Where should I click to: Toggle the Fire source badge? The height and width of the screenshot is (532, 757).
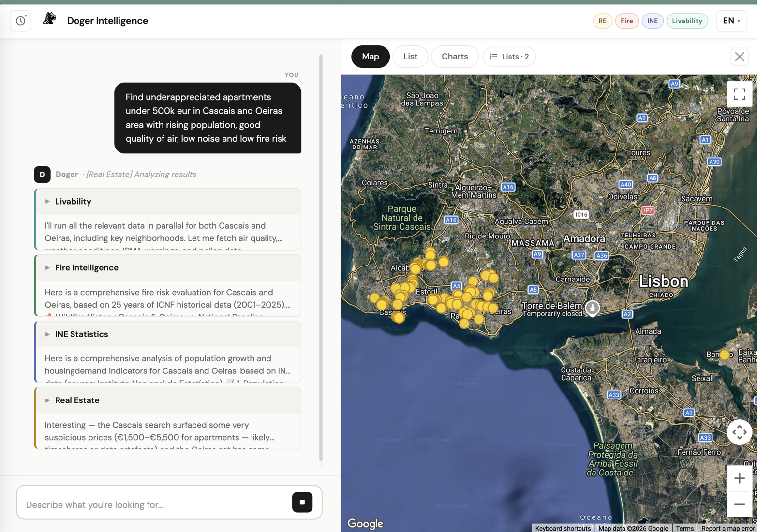626,21
